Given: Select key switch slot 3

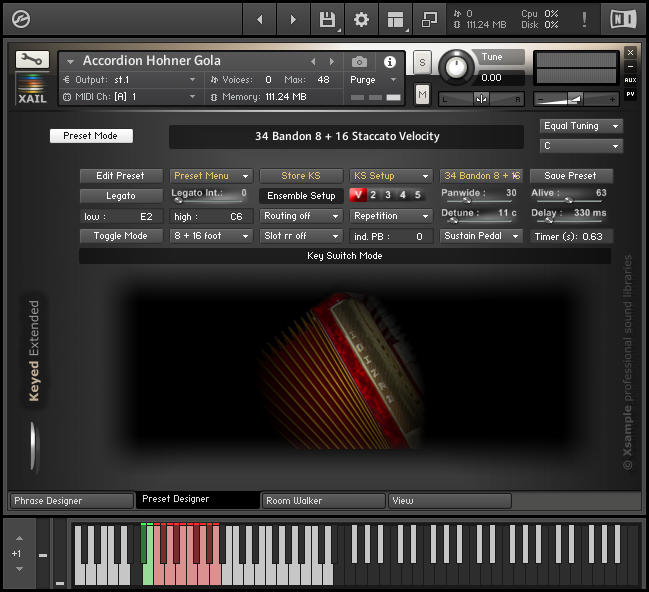Looking at the screenshot, I should tap(388, 195).
